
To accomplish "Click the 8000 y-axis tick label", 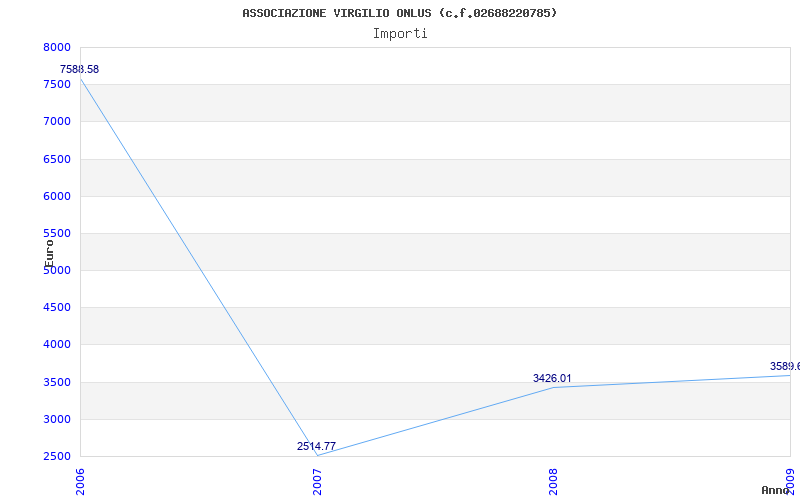I will [57, 47].
